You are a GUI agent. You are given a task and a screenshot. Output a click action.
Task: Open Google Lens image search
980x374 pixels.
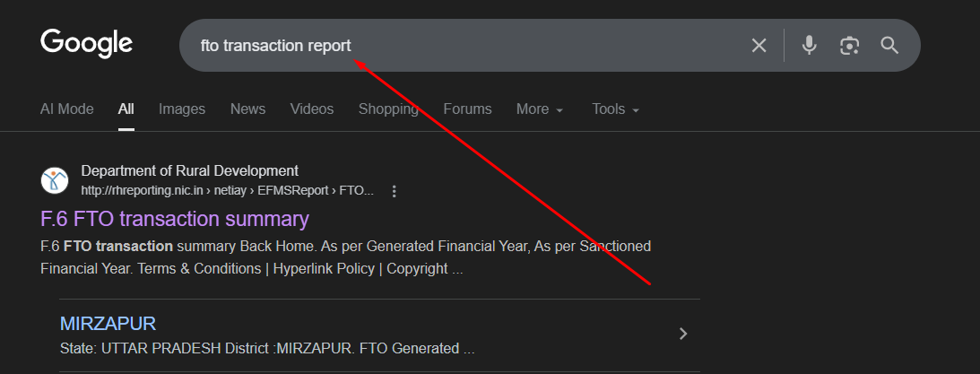coord(849,45)
